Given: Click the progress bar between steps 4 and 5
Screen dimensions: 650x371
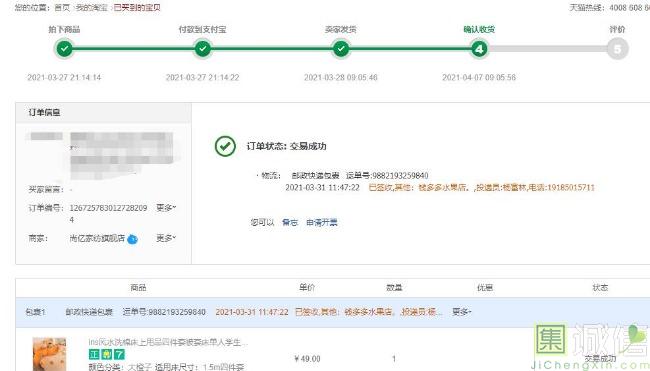Looking at the screenshot, I should click(x=548, y=49).
